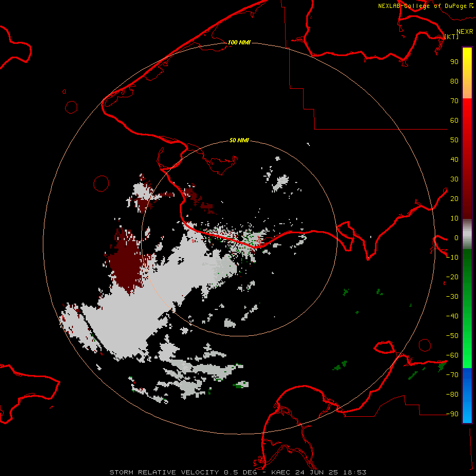The width and height of the screenshot is (476, 476).
Task: Click the positive 40 scale value
Action: click(x=454, y=159)
